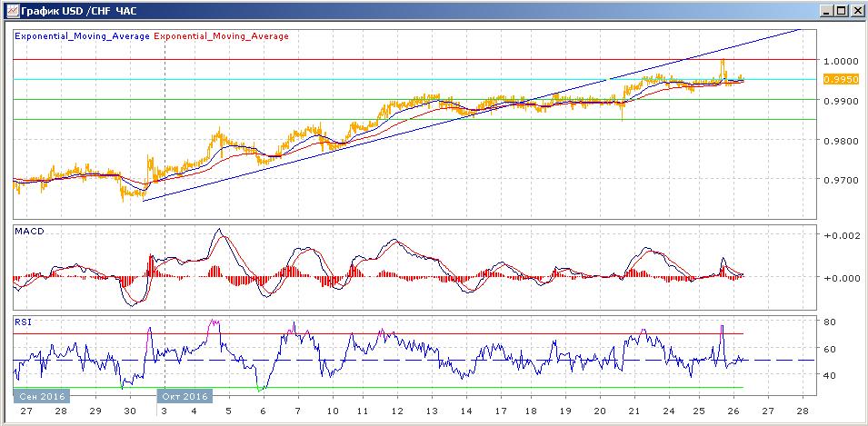Click the current price tag 0.9950
The height and width of the screenshot is (426, 868).
click(x=841, y=79)
